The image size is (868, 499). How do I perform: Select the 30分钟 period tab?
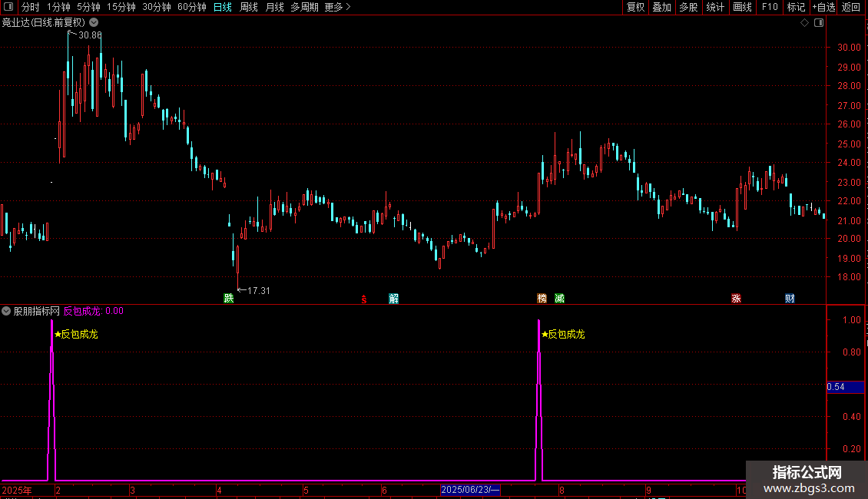pyautogui.click(x=157, y=7)
